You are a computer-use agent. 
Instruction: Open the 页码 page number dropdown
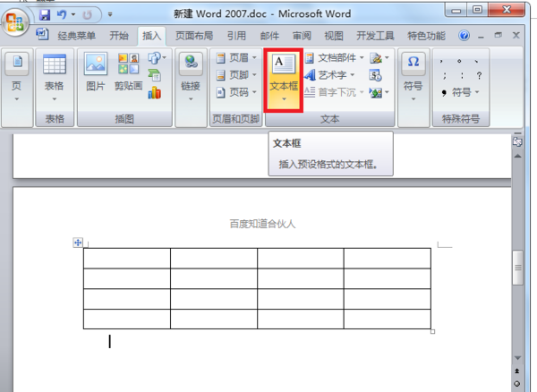[x=236, y=92]
